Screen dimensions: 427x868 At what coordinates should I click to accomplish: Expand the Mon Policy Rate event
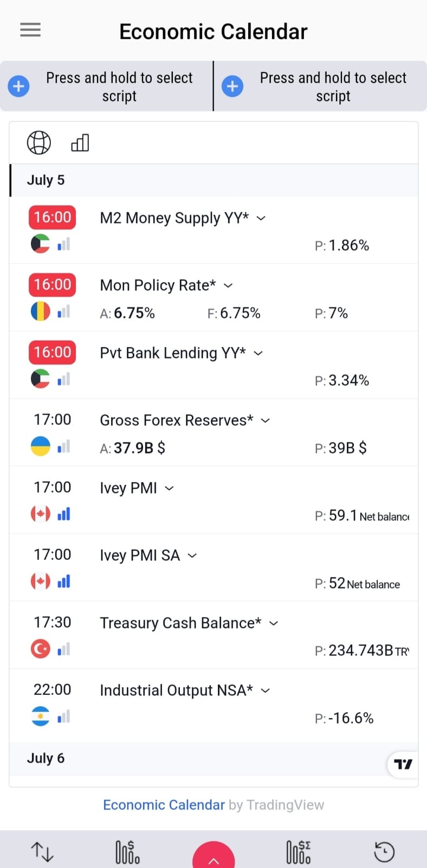click(228, 285)
